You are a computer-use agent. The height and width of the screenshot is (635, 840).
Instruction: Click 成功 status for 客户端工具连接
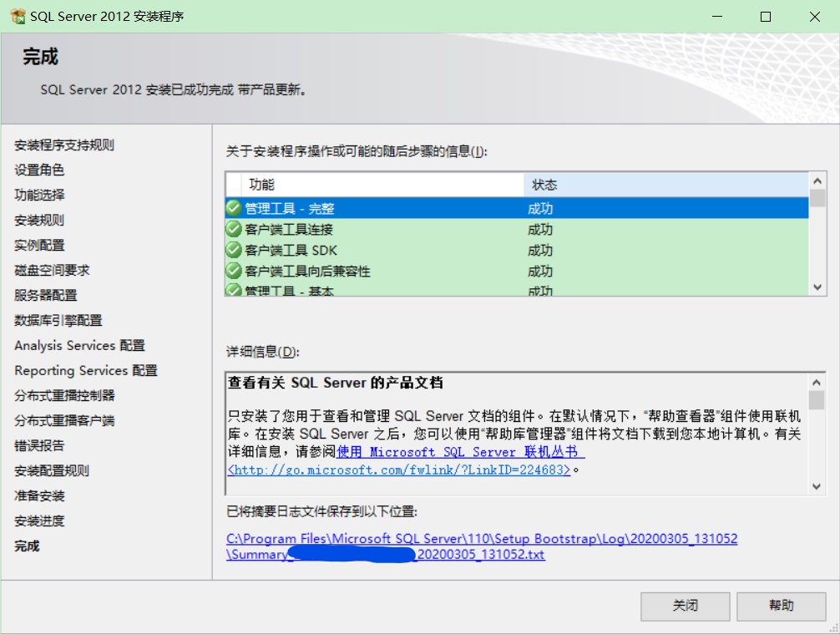coord(540,229)
